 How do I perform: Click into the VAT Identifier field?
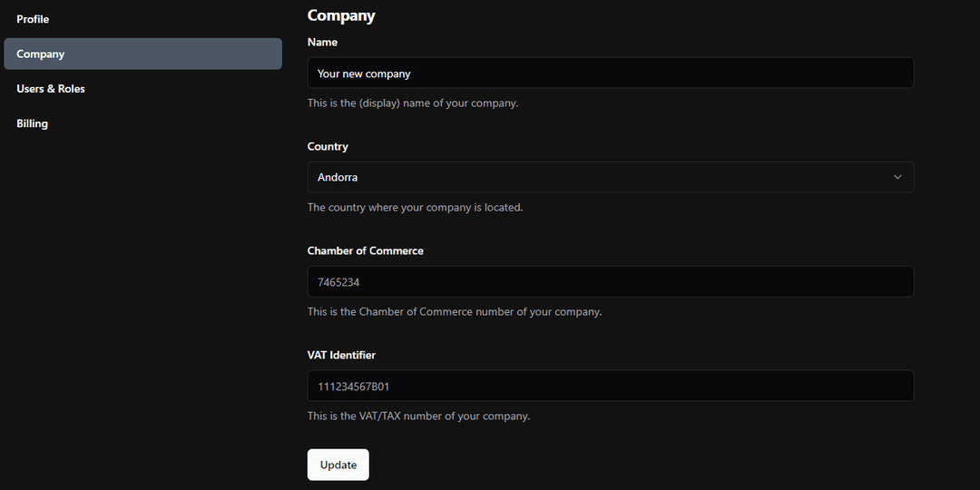tap(610, 387)
